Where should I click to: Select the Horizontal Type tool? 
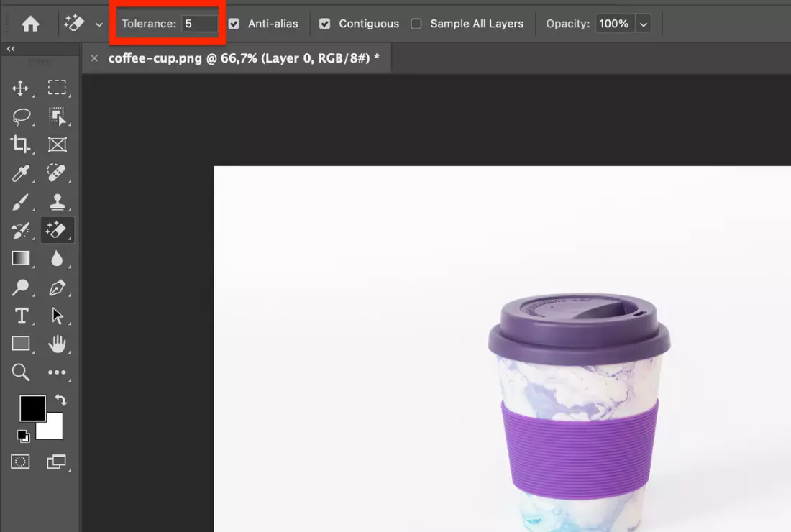[x=21, y=316]
